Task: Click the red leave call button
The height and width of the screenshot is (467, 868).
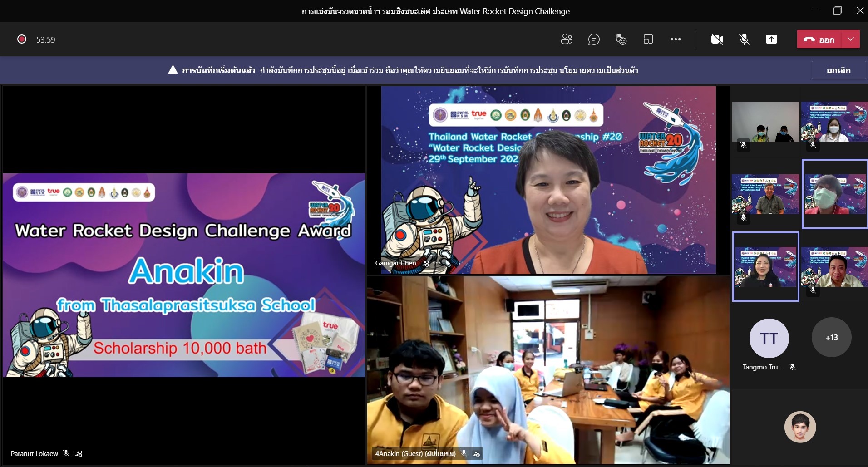Action: pyautogui.click(x=820, y=39)
